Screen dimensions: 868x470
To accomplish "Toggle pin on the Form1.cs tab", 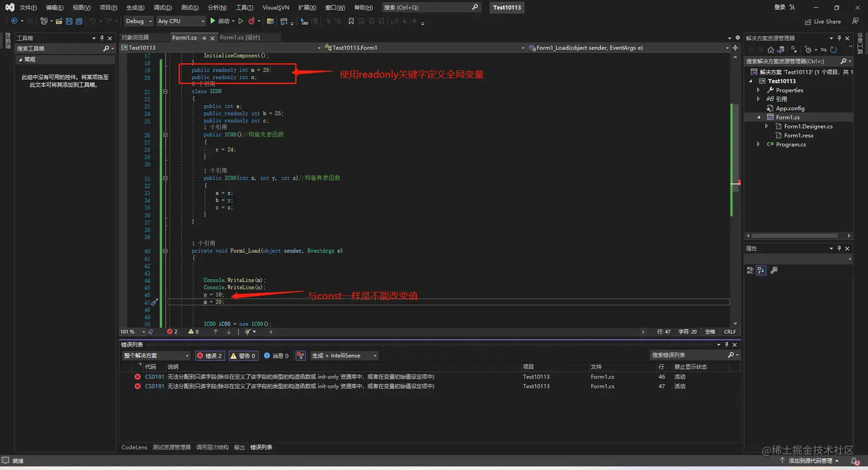I will point(204,38).
